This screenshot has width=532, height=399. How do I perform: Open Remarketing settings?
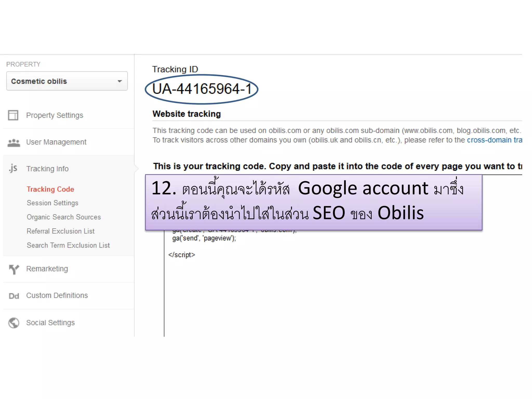pos(47,269)
